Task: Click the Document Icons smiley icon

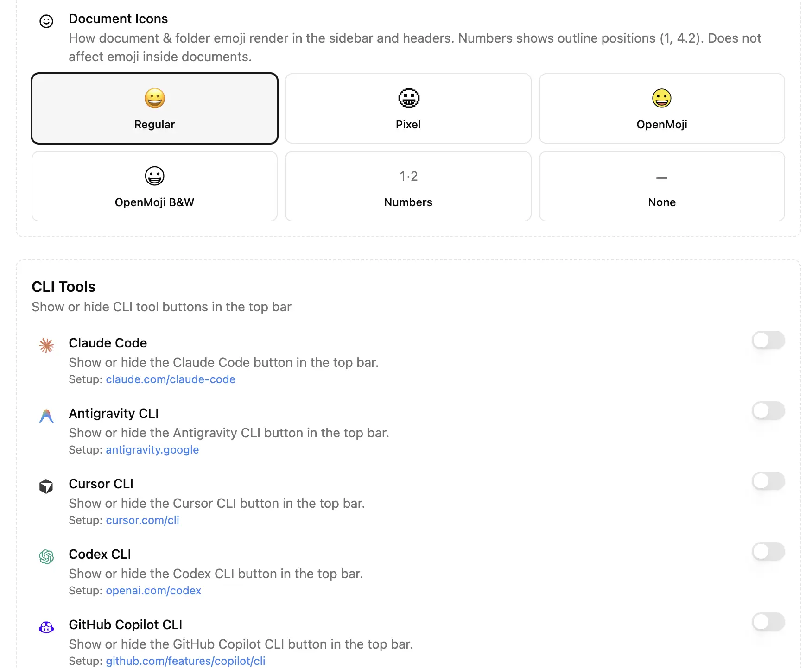Action: click(46, 21)
